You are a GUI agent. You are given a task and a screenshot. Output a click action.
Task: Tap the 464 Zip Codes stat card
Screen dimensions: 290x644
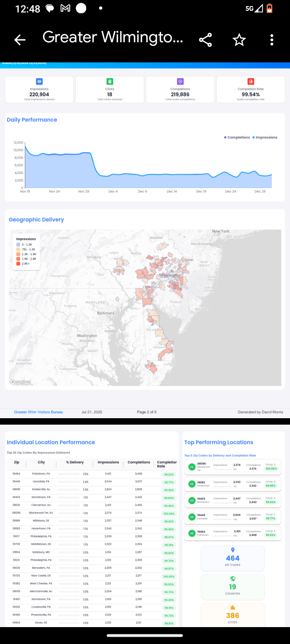pos(232,558)
